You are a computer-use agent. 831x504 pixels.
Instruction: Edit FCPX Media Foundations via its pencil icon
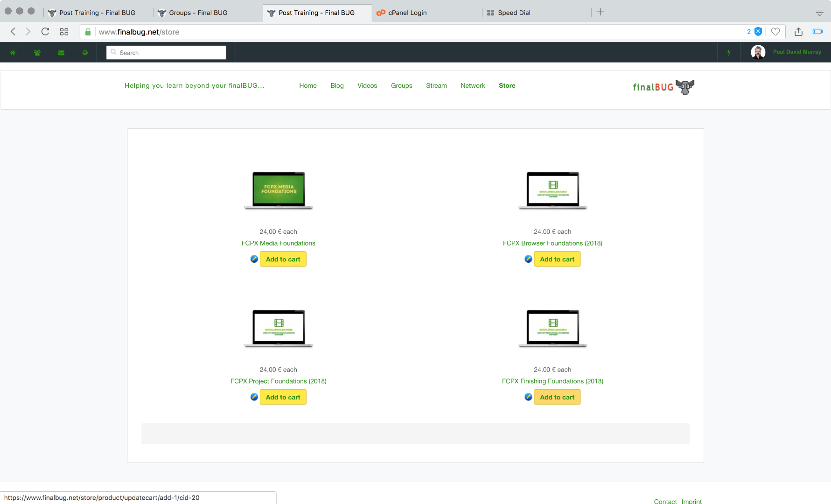[x=254, y=259]
